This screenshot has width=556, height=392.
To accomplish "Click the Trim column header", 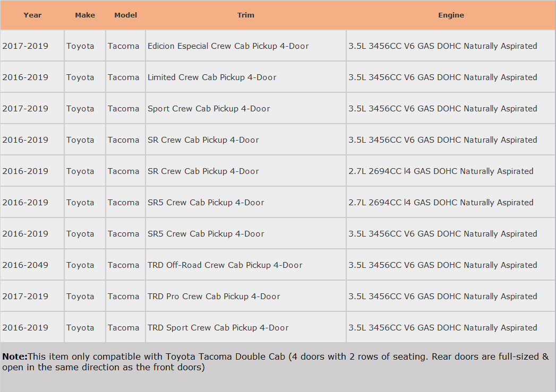I will pos(246,15).
